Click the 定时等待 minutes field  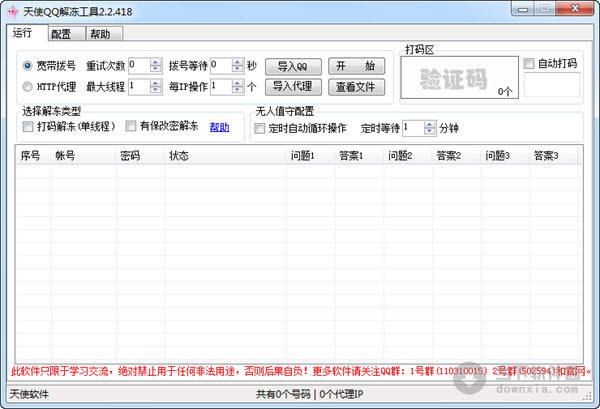[x=413, y=128]
